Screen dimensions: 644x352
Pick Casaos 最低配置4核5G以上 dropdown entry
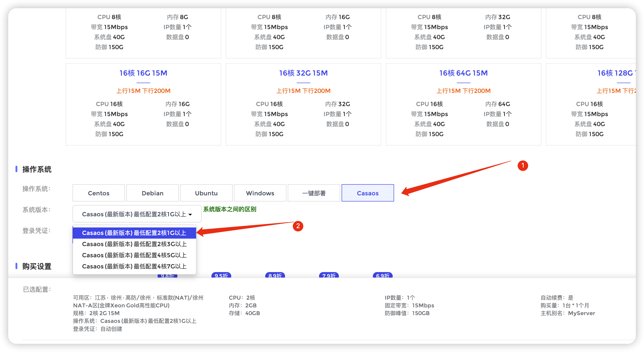point(134,255)
